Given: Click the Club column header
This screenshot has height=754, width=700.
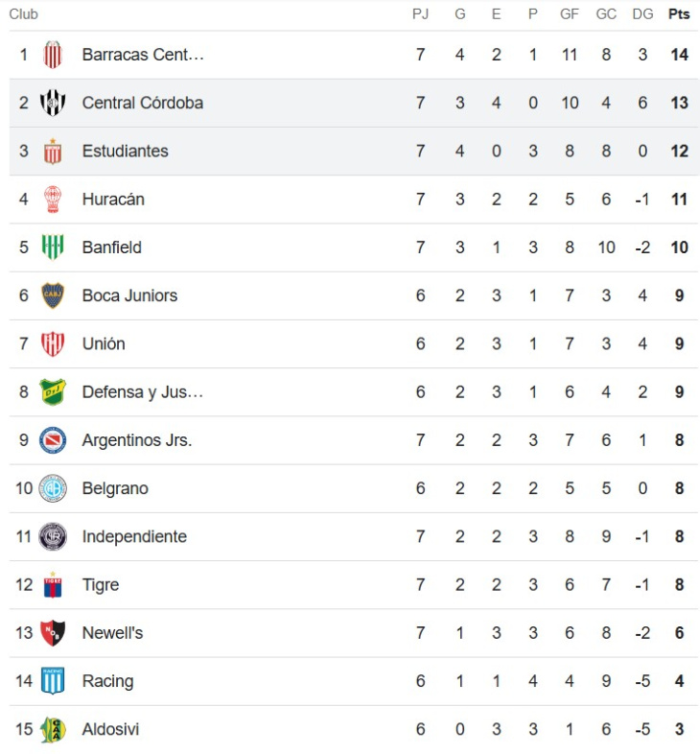Looking at the screenshot, I should (23, 14).
